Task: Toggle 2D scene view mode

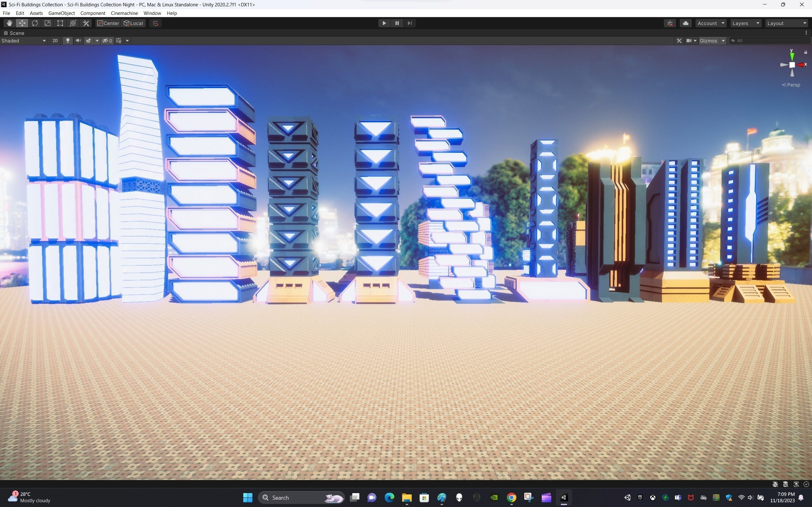Action: click(55, 41)
